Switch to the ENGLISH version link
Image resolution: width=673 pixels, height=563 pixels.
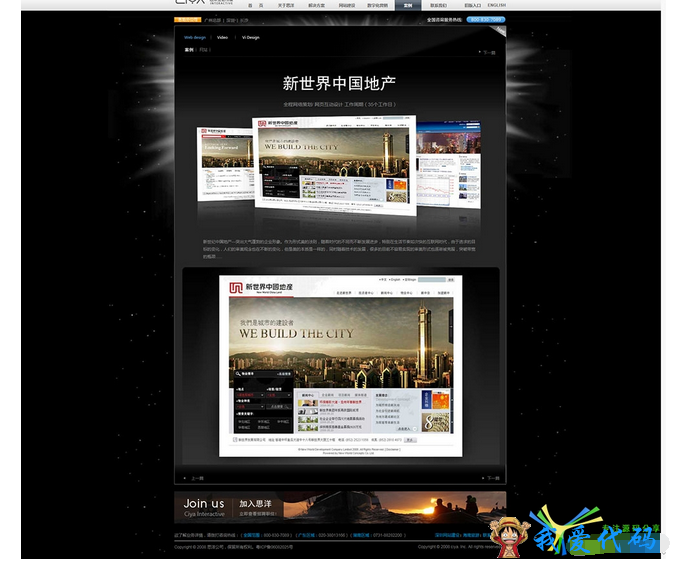(x=497, y=5)
